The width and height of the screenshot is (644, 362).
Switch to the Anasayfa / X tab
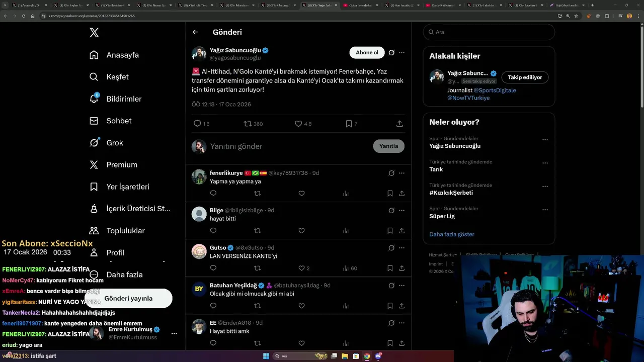click(29, 5)
